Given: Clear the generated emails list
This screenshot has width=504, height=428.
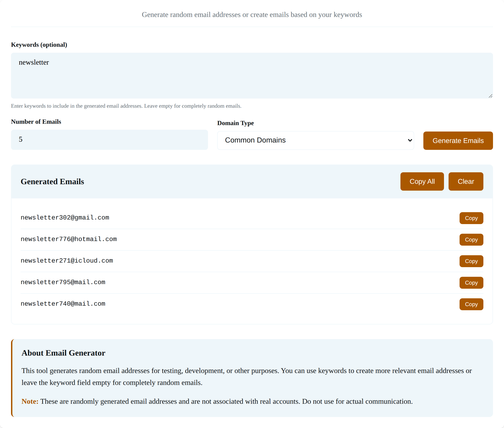Looking at the screenshot, I should coord(466,181).
